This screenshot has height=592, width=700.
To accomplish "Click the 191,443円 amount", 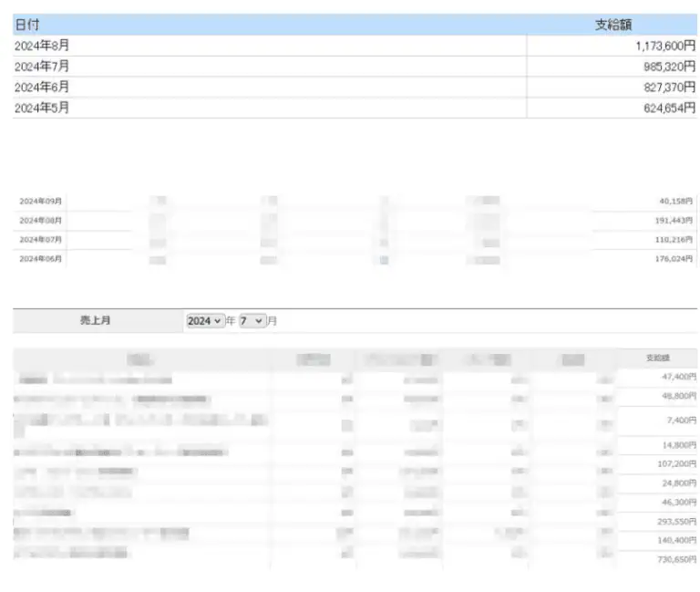I will [x=674, y=220].
